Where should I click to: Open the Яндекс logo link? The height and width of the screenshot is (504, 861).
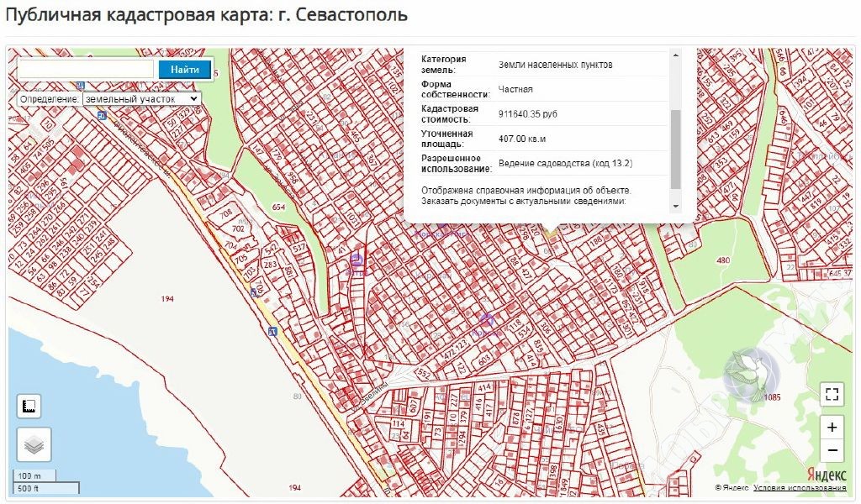[x=827, y=475]
